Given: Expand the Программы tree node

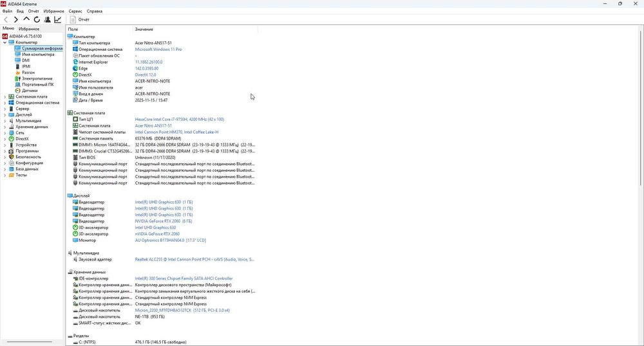Looking at the screenshot, I should (5, 151).
